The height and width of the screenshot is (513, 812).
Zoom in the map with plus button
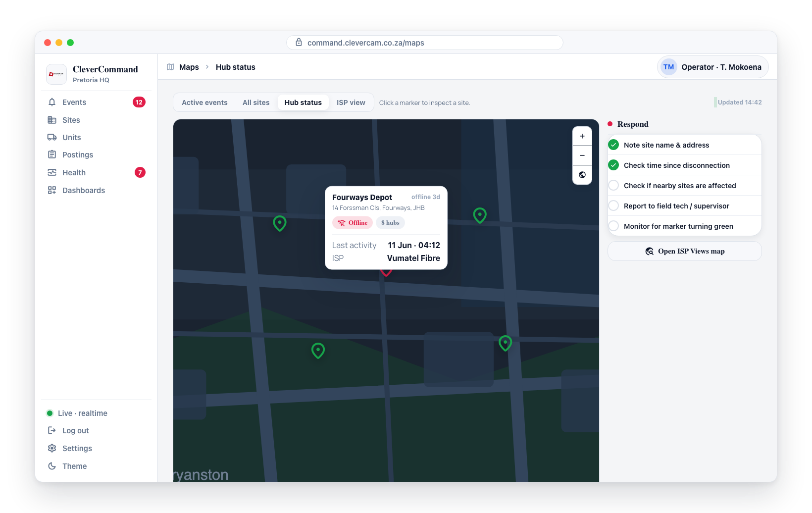[582, 136]
